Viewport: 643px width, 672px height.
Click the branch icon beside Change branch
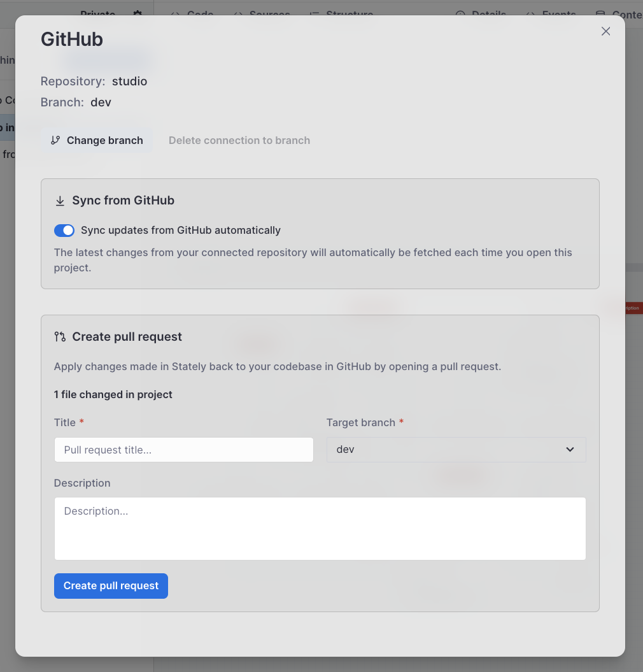point(57,140)
